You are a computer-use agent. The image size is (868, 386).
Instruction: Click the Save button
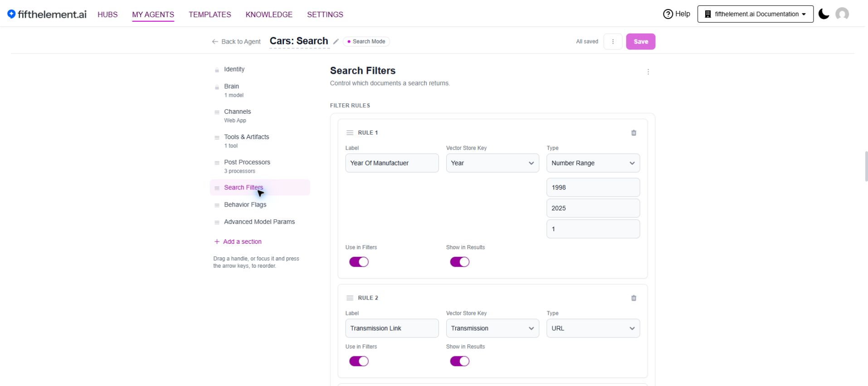[x=640, y=41]
